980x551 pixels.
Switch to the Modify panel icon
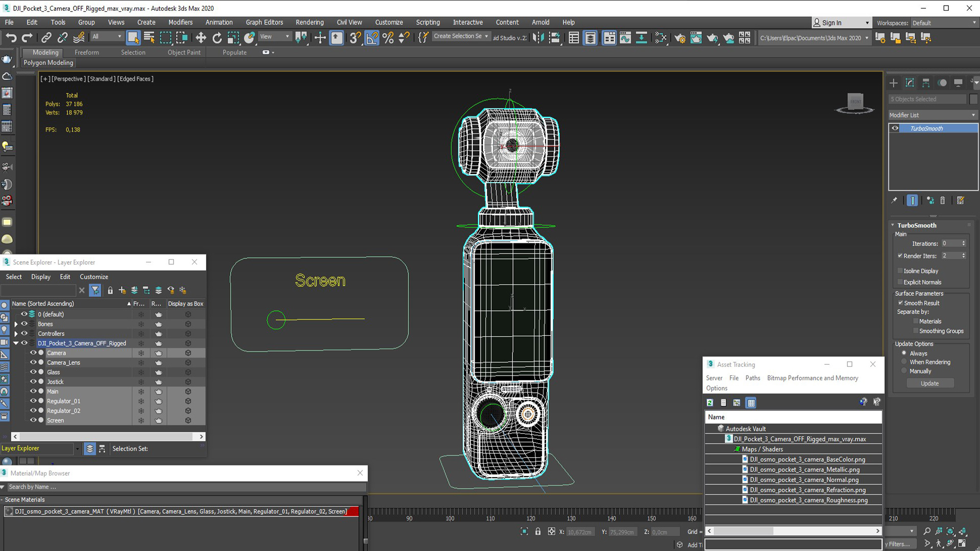pyautogui.click(x=910, y=83)
